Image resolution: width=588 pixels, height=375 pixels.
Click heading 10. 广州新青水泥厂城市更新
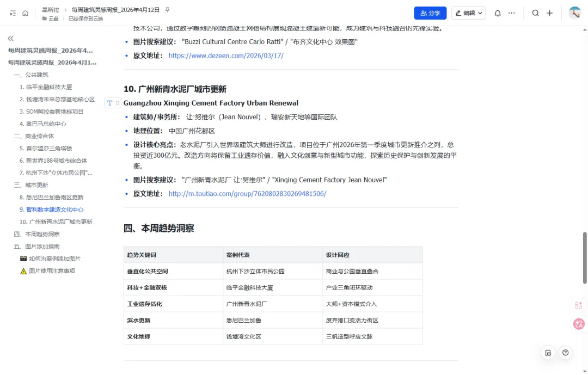(x=175, y=89)
